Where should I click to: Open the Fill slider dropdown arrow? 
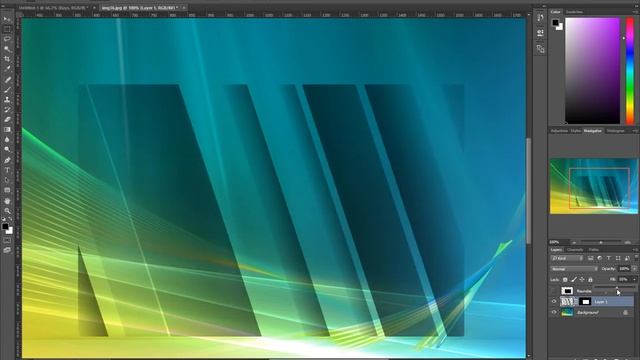click(x=634, y=280)
